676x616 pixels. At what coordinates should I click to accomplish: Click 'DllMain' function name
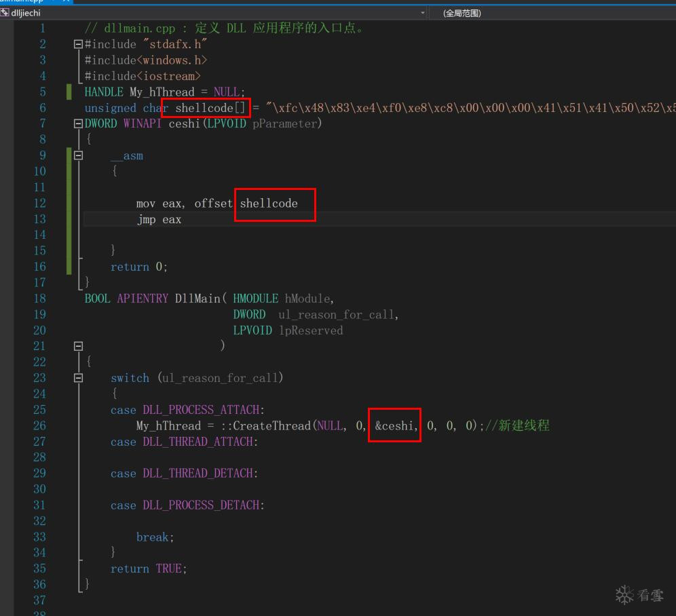click(x=198, y=299)
